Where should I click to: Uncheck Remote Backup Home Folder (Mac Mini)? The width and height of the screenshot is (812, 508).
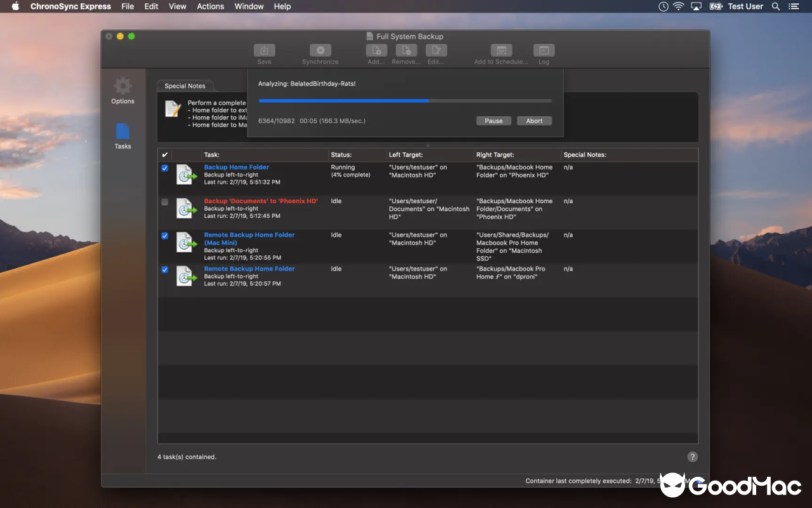pyautogui.click(x=164, y=236)
